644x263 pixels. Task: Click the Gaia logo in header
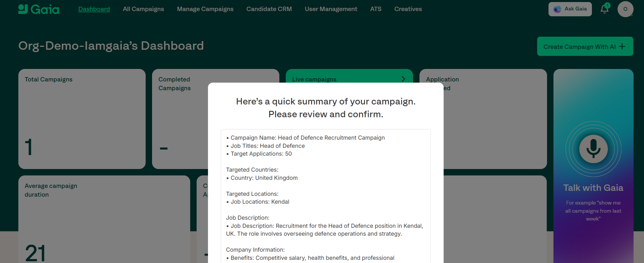coord(39,9)
